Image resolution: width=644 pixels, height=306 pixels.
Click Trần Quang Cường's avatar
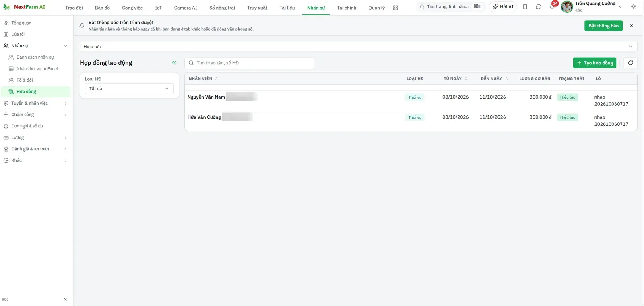[x=567, y=7]
